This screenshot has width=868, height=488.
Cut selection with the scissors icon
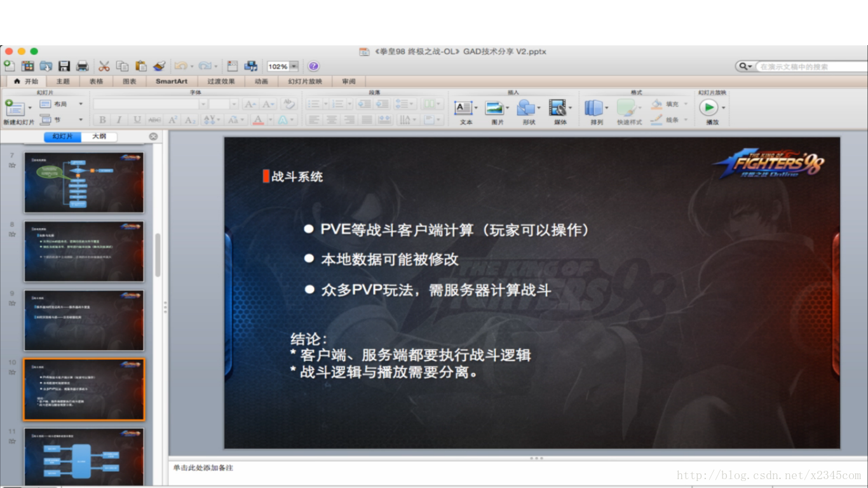click(x=104, y=66)
